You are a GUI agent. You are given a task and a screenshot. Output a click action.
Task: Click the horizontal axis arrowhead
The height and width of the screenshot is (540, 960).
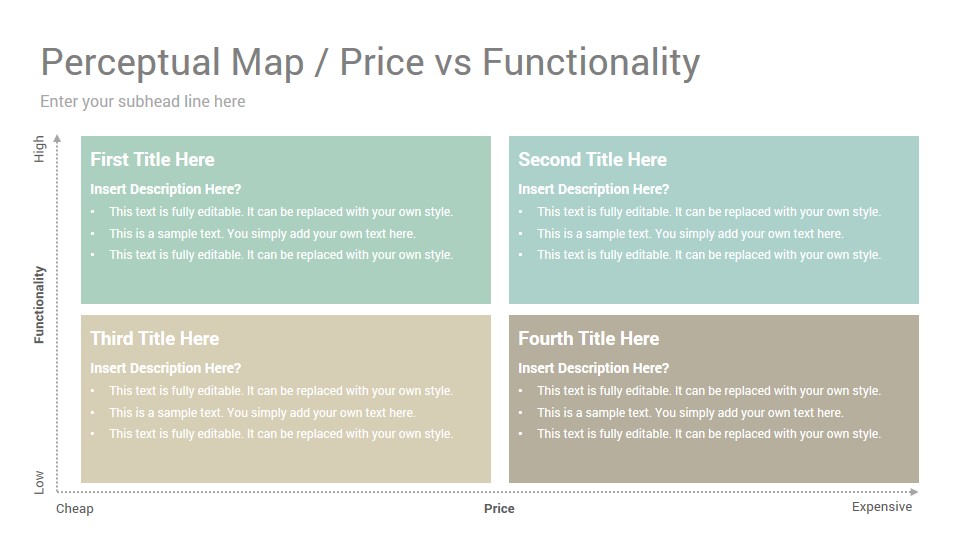914,492
